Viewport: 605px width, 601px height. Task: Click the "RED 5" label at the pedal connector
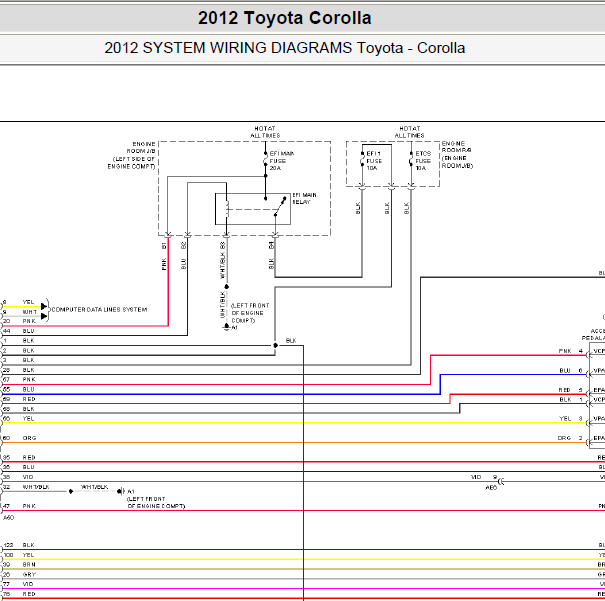pos(571,390)
